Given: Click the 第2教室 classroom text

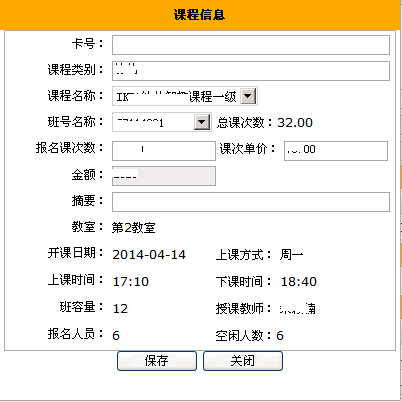Looking at the screenshot, I should (133, 228).
